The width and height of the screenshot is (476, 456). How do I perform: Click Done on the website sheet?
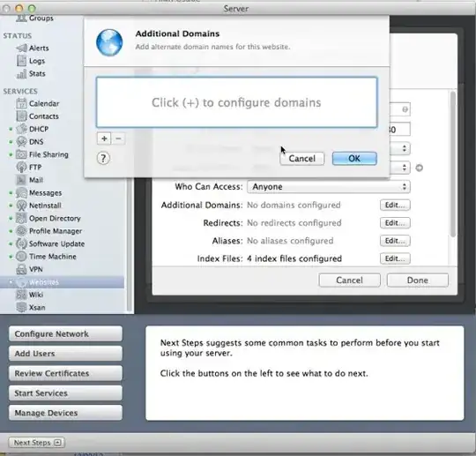point(418,280)
